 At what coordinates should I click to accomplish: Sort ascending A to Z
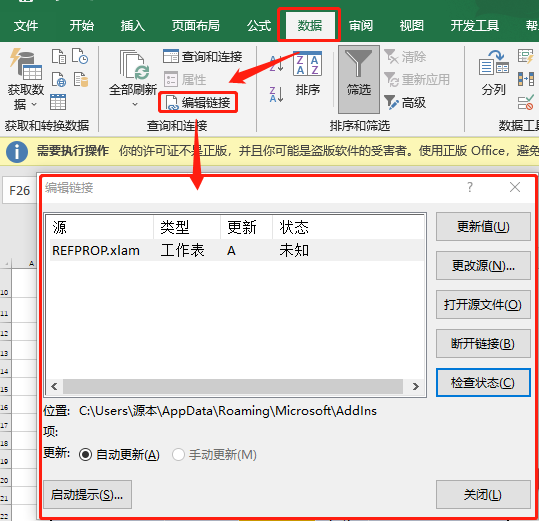point(276,64)
